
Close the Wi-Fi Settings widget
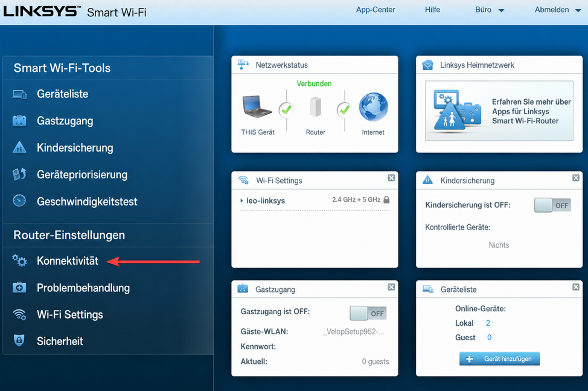click(x=391, y=178)
